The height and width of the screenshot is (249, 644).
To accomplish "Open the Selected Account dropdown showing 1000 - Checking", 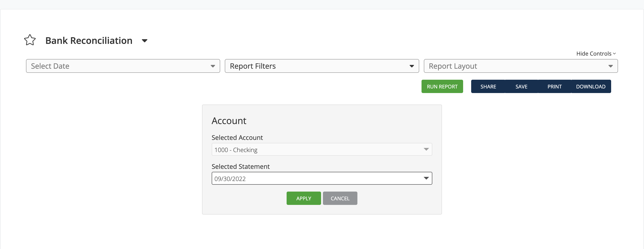I will [x=322, y=149].
